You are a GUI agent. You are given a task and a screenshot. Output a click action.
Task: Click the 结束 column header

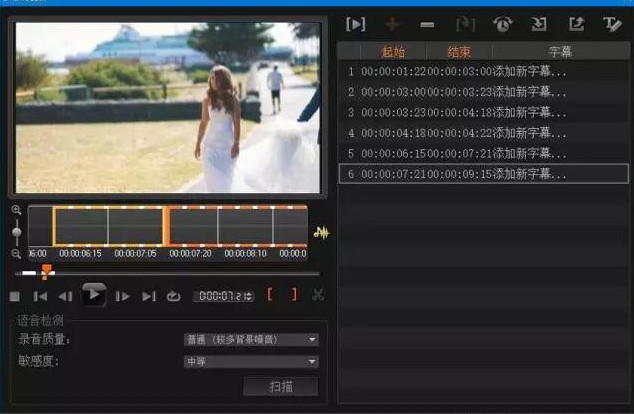coord(459,52)
